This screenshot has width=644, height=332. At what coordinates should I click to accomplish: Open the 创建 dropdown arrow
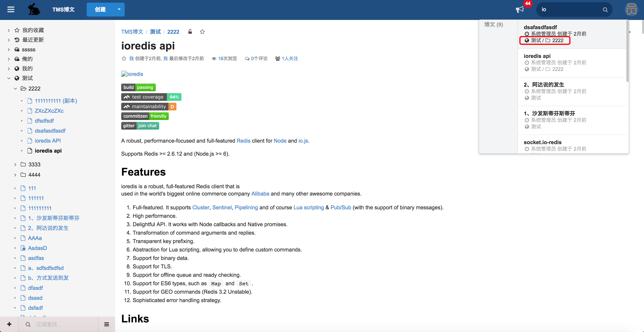tap(119, 10)
